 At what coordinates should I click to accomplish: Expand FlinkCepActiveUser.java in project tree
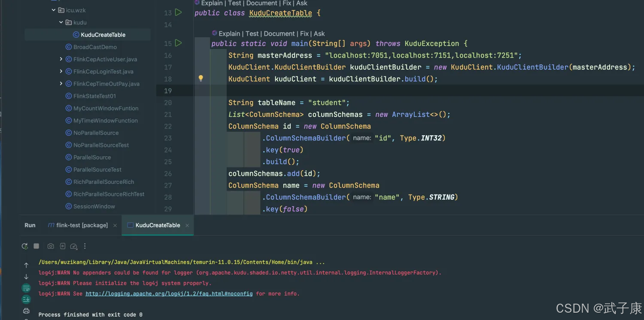(x=61, y=59)
